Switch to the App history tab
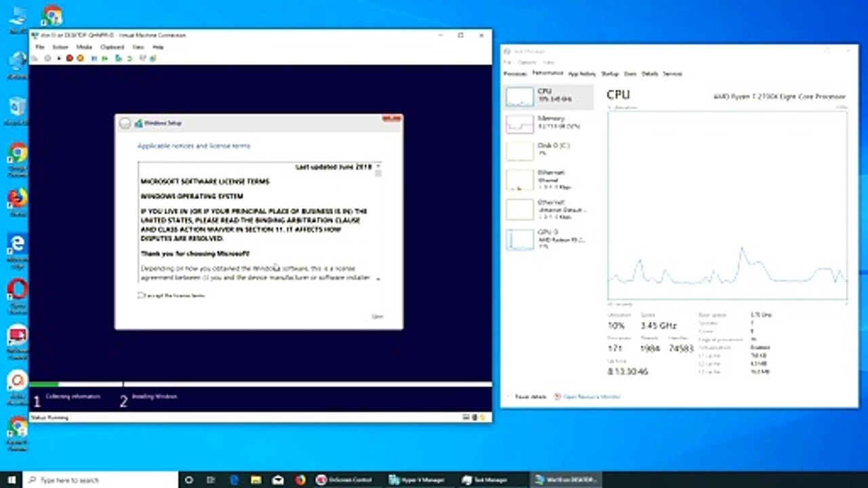The image size is (868, 488). coord(582,73)
